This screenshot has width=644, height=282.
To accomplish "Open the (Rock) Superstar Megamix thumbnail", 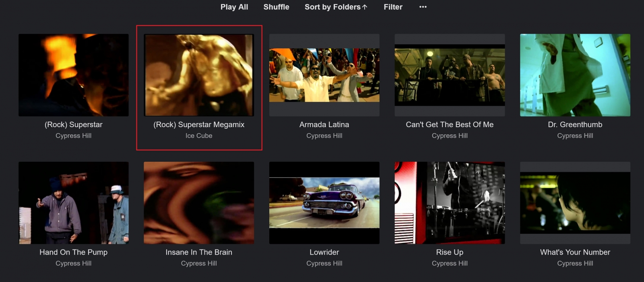I will click(199, 75).
